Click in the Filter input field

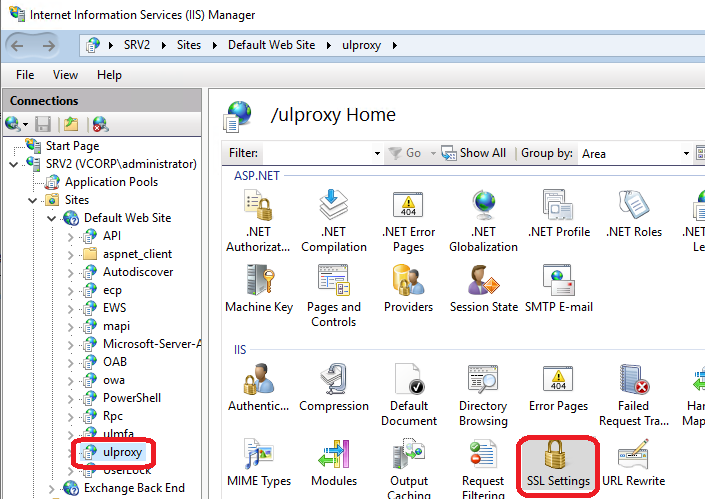(317, 153)
